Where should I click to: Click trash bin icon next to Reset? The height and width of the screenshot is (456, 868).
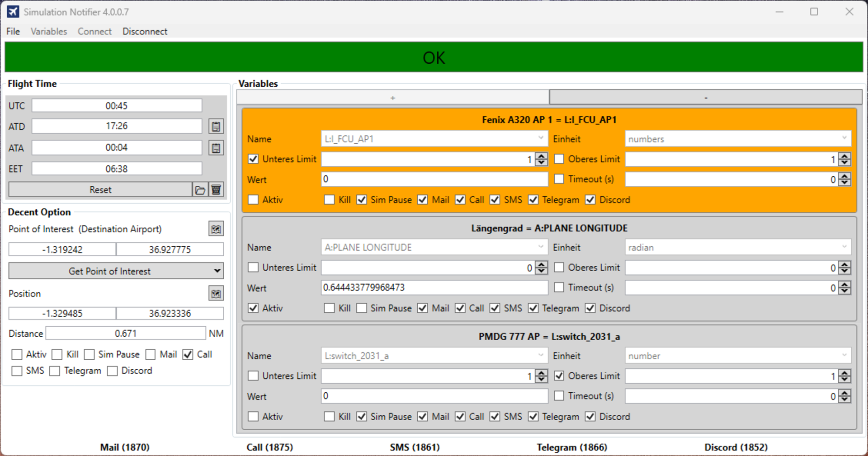click(x=216, y=190)
